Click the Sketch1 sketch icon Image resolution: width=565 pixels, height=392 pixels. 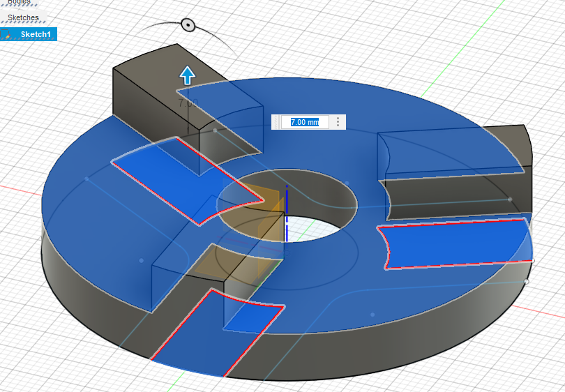pyautogui.click(x=6, y=35)
